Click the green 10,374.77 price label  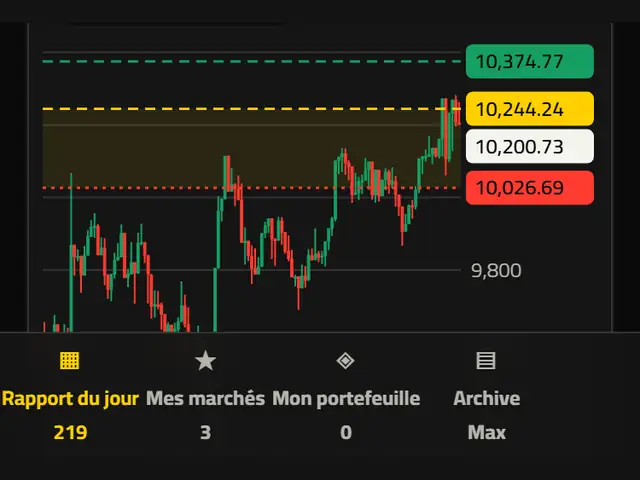[530, 62]
